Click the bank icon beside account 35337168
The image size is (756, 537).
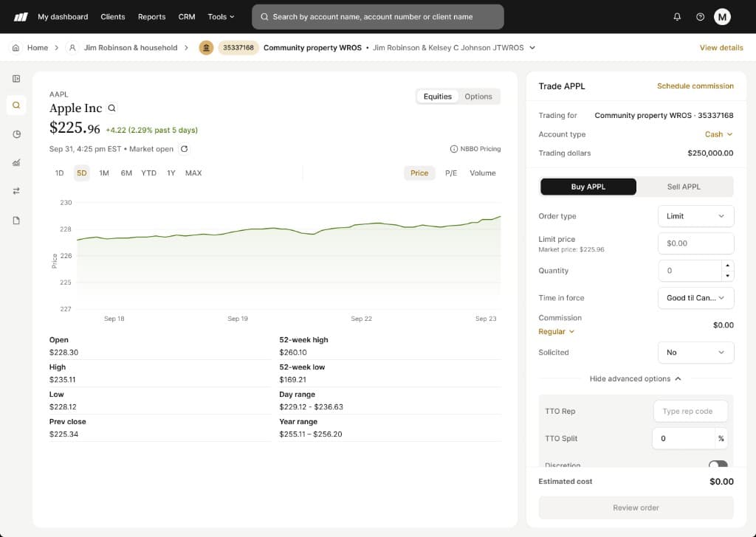pyautogui.click(x=207, y=48)
